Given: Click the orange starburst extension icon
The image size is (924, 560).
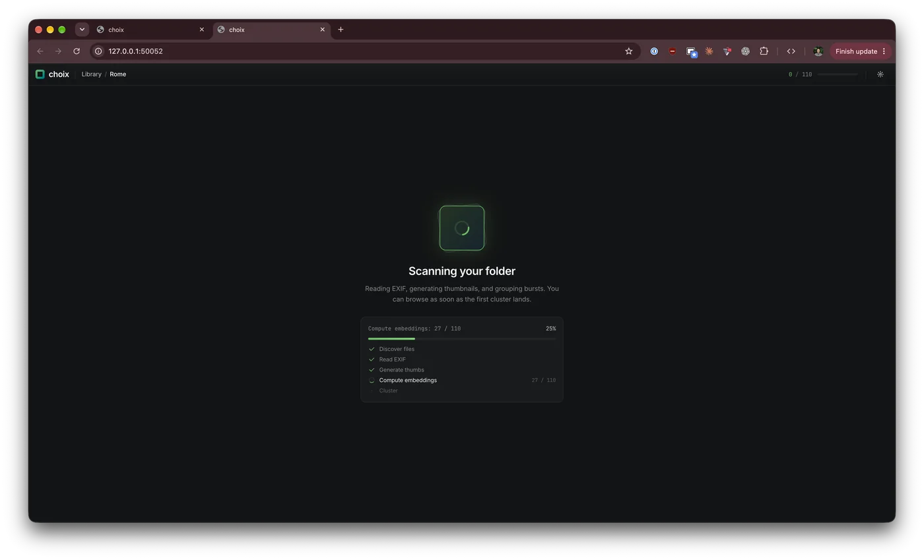Looking at the screenshot, I should point(709,51).
